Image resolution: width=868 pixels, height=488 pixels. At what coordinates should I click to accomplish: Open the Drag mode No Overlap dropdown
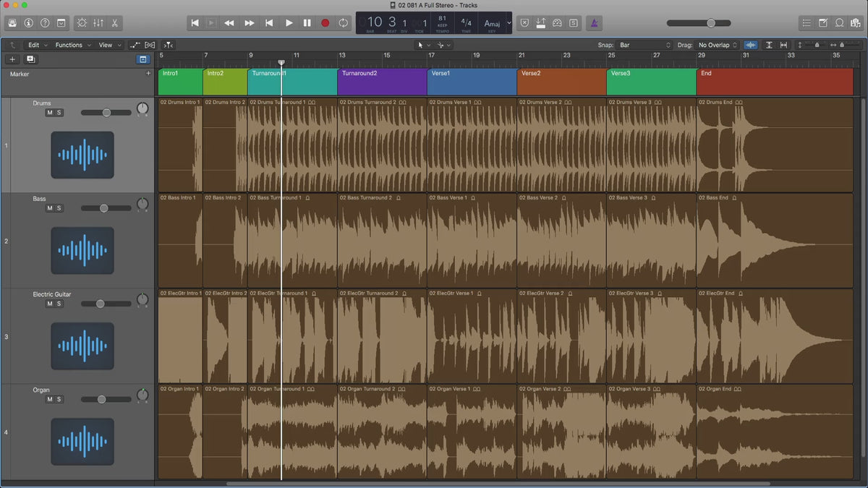(716, 45)
